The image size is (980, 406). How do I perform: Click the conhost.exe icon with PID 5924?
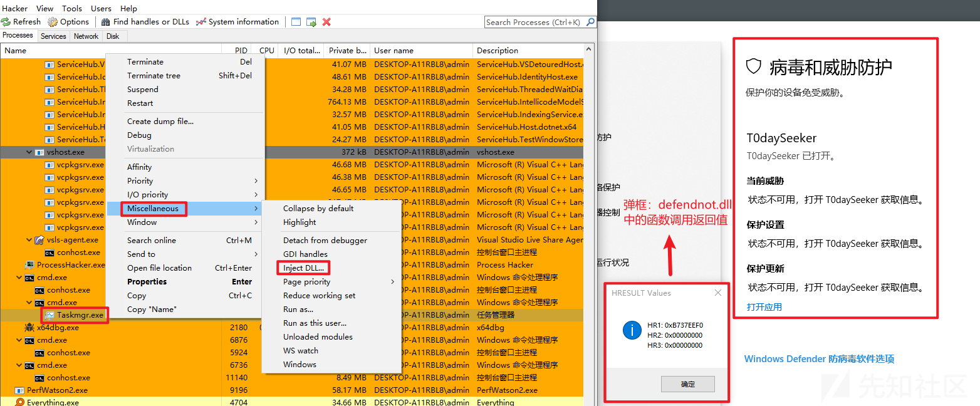(40, 353)
